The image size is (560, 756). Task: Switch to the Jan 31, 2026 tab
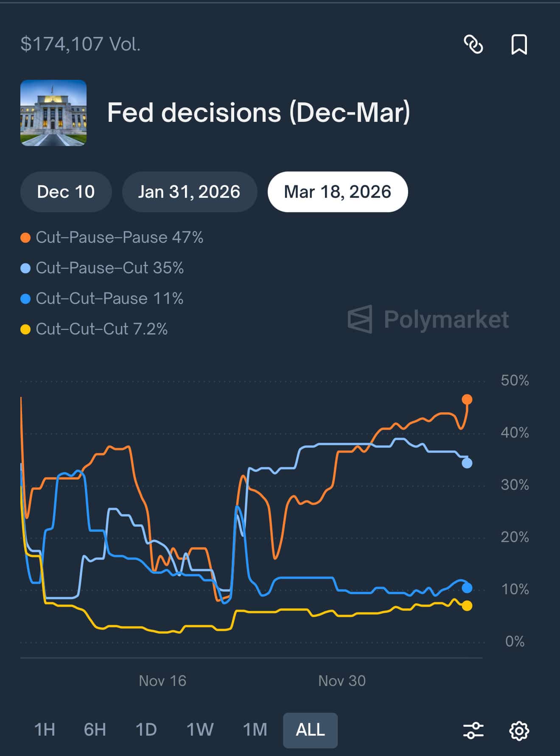[x=189, y=192]
